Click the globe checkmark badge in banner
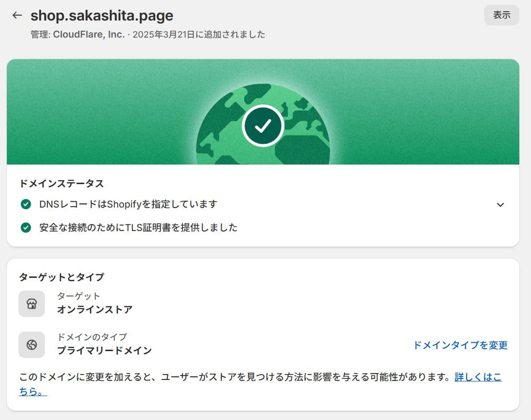 263,126
